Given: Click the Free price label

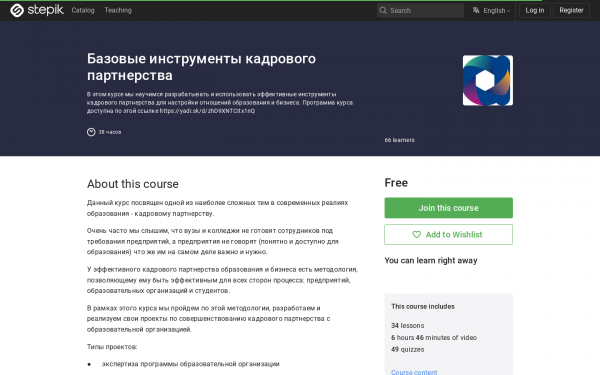Looking at the screenshot, I should point(396,183).
